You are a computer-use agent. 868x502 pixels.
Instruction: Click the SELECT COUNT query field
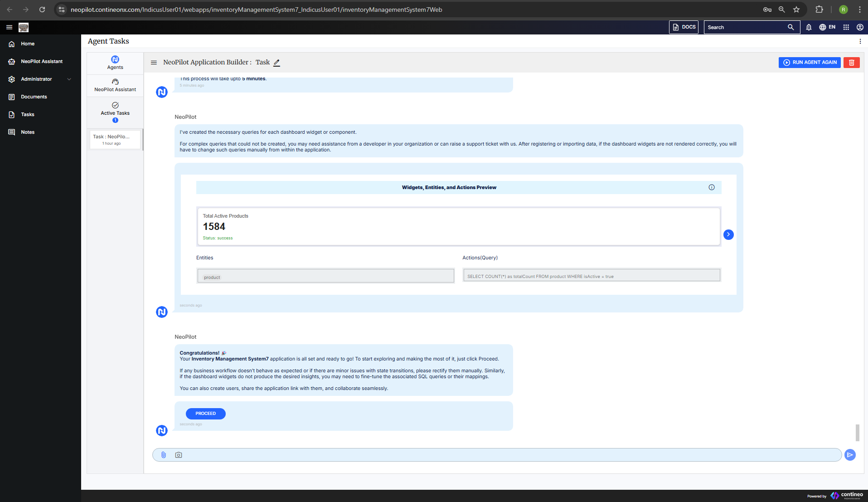pos(592,275)
